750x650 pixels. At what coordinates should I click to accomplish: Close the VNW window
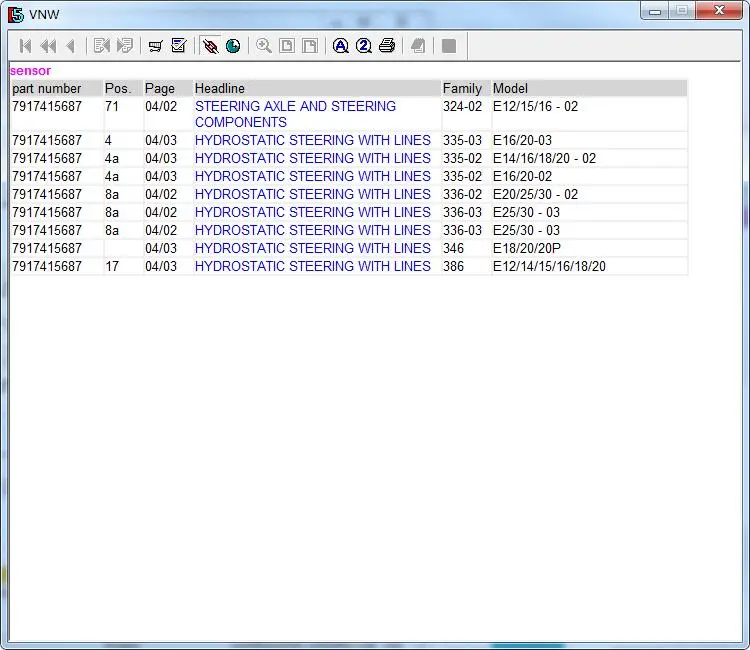click(719, 11)
